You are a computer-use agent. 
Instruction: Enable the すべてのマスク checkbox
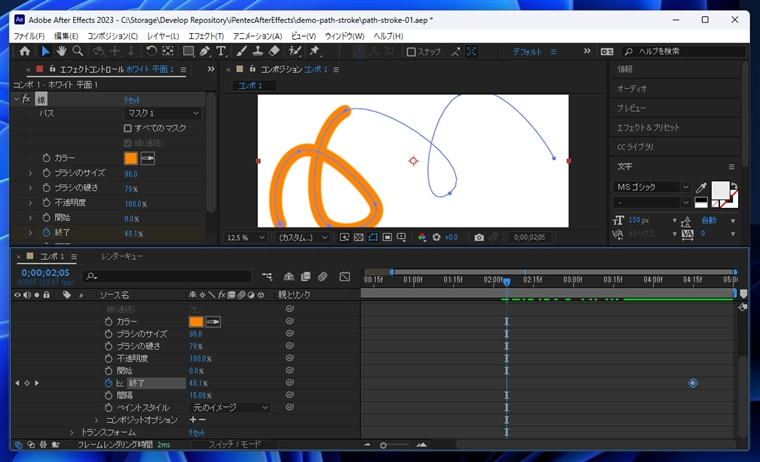pos(128,128)
